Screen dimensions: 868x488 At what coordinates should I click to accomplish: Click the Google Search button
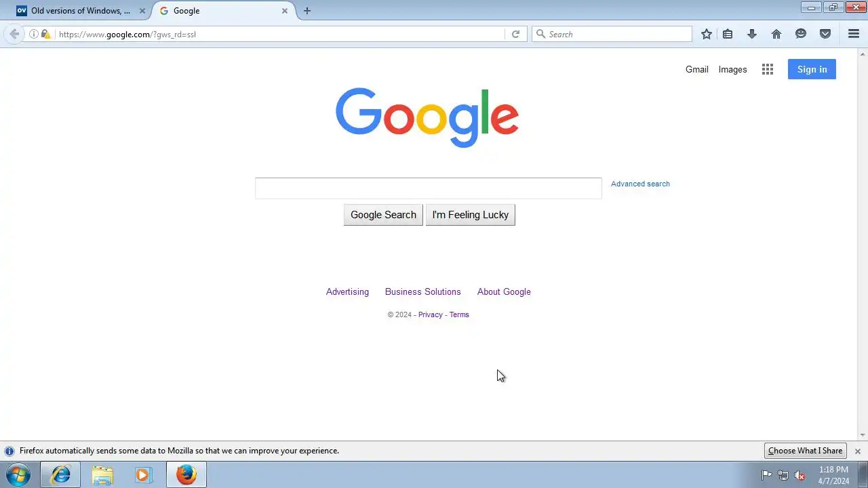click(383, 215)
